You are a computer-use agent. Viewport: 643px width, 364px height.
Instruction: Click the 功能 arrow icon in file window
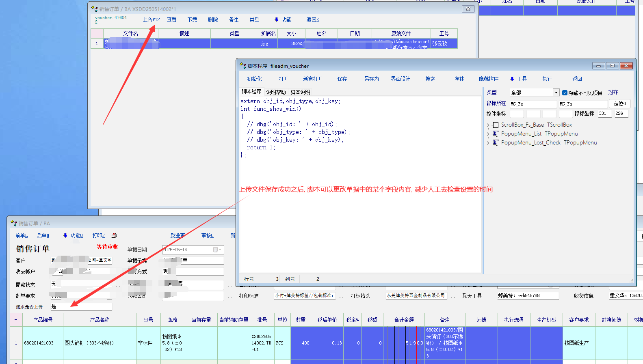[x=277, y=20]
